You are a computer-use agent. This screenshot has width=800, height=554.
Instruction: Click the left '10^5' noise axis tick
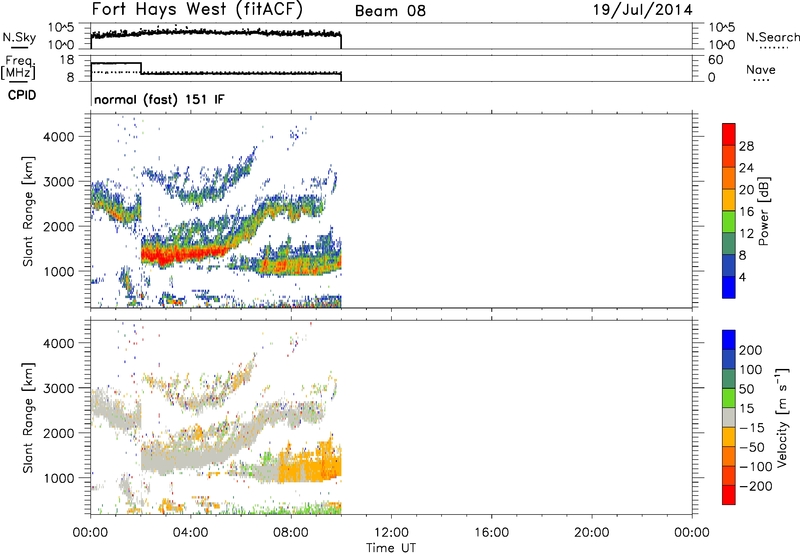[61, 28]
